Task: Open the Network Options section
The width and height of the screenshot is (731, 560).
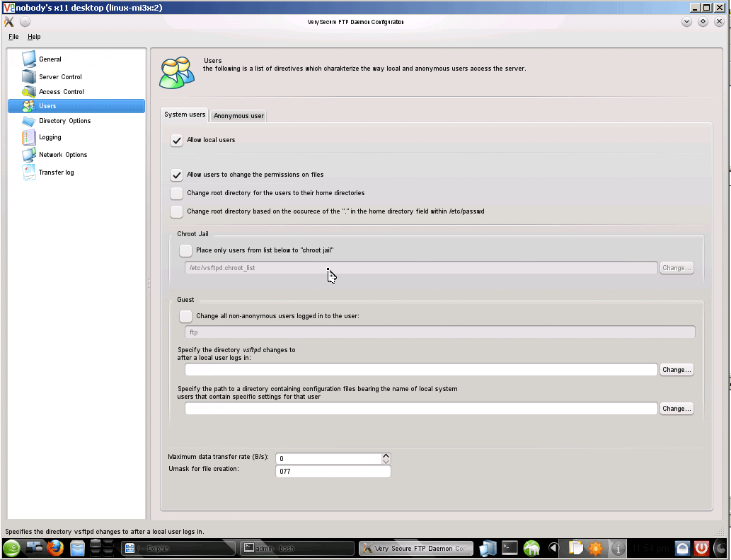Action: (x=63, y=155)
